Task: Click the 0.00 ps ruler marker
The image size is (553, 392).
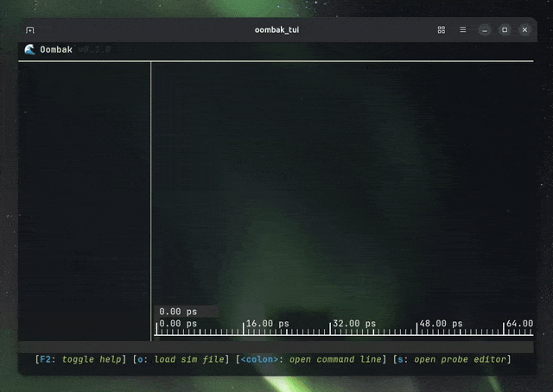Action: coord(178,324)
